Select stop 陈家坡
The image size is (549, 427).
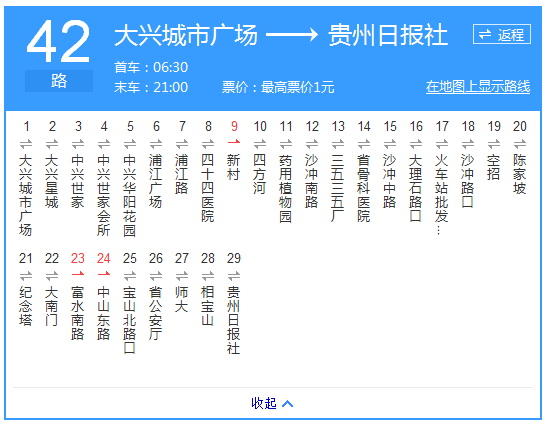pyautogui.click(x=520, y=174)
